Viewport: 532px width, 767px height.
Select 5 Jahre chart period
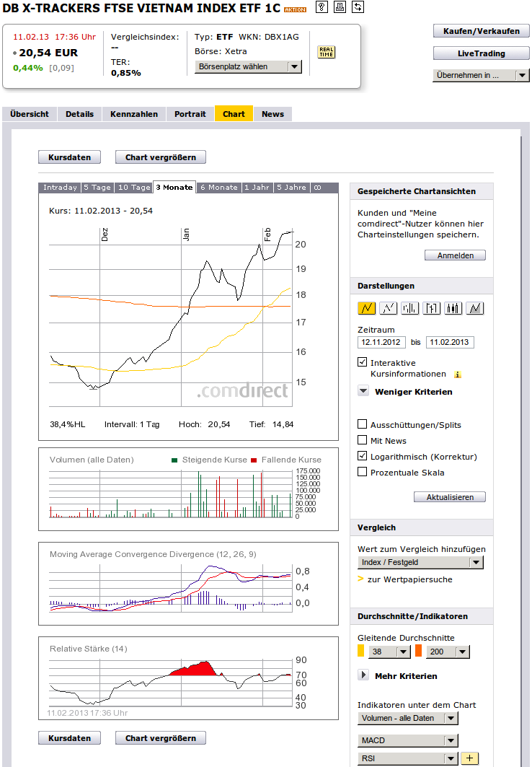[292, 188]
